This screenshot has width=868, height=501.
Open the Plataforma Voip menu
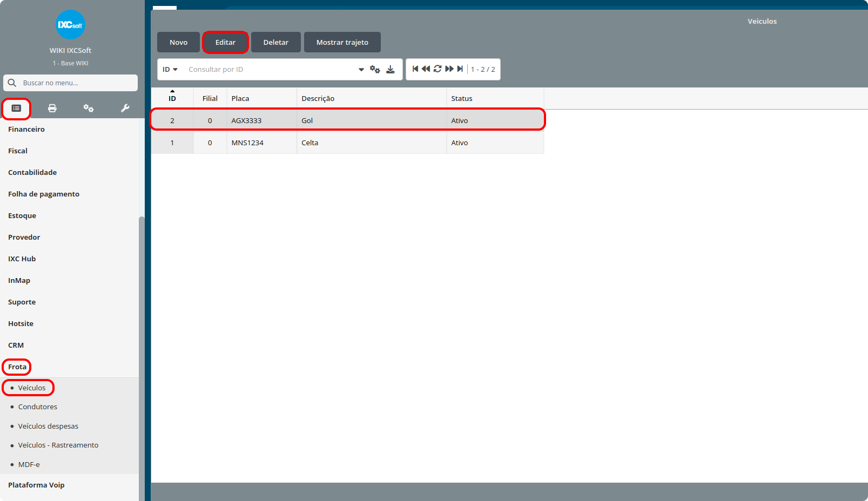pyautogui.click(x=36, y=485)
